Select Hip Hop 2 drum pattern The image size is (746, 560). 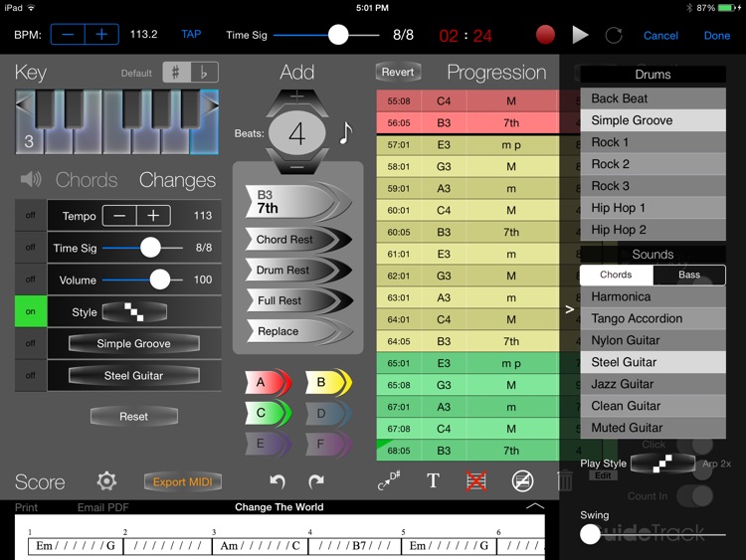pos(653,230)
